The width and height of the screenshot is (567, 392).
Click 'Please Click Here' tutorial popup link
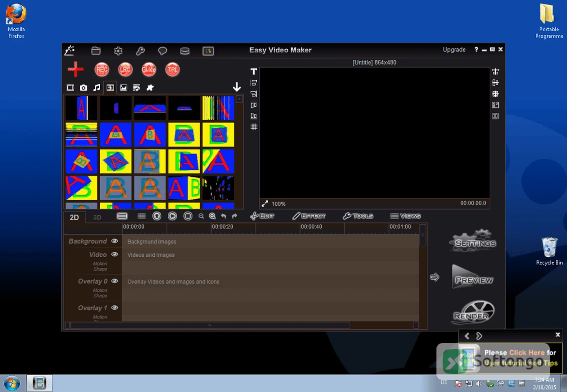pyautogui.click(x=527, y=352)
